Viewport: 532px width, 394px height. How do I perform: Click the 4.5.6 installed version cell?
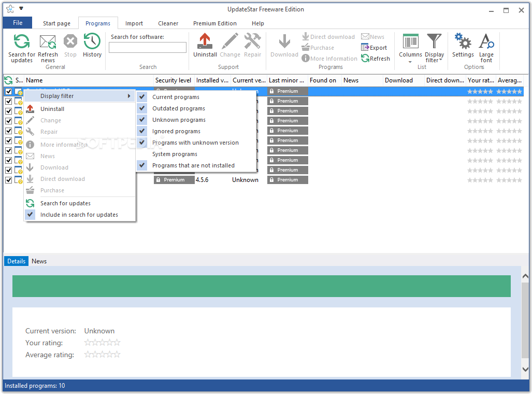(x=202, y=180)
